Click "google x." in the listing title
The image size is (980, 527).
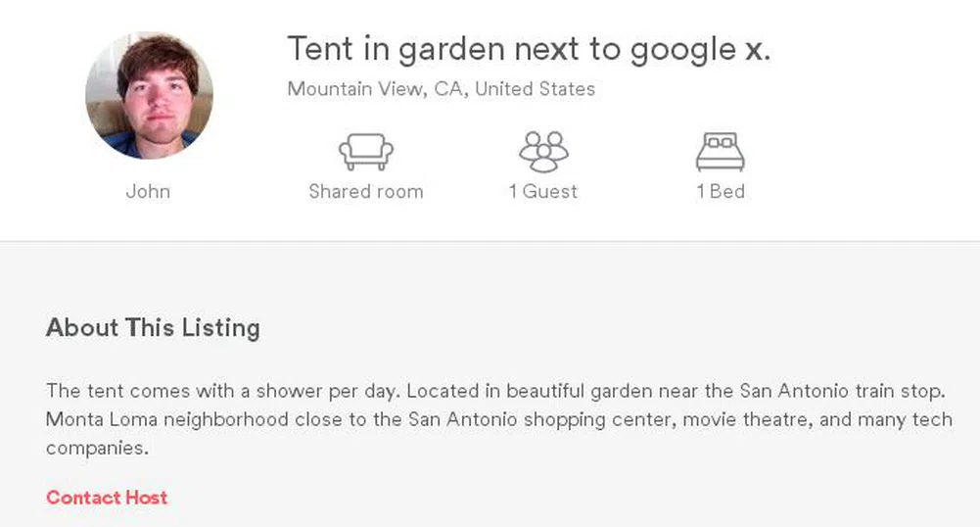[x=700, y=49]
